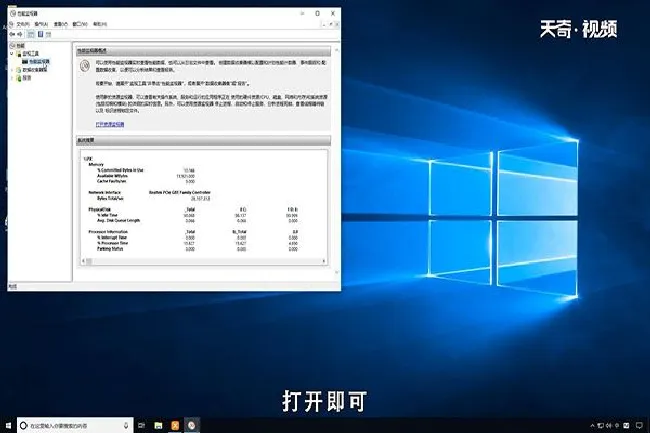Click the 'Processor Information' heading text
Screen dimensions: 650x433
(x=108, y=232)
